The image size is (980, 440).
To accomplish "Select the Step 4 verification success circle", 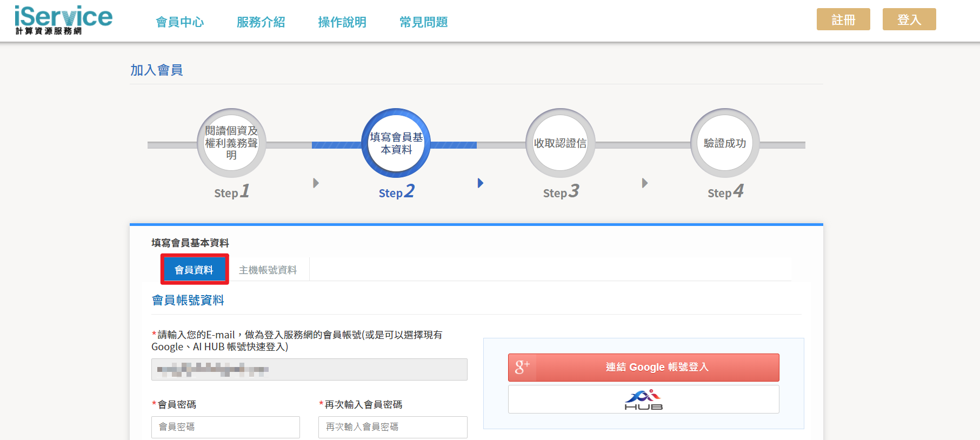I will click(725, 143).
